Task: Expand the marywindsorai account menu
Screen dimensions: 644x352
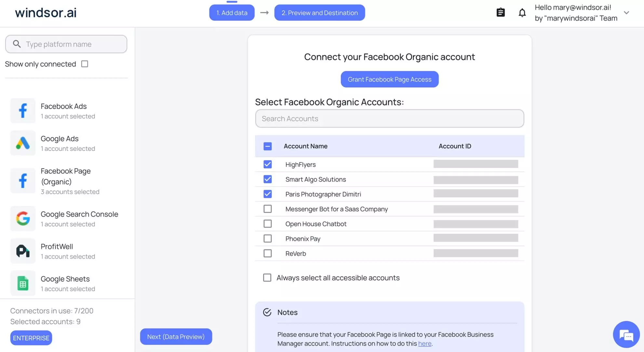Action: pos(626,13)
